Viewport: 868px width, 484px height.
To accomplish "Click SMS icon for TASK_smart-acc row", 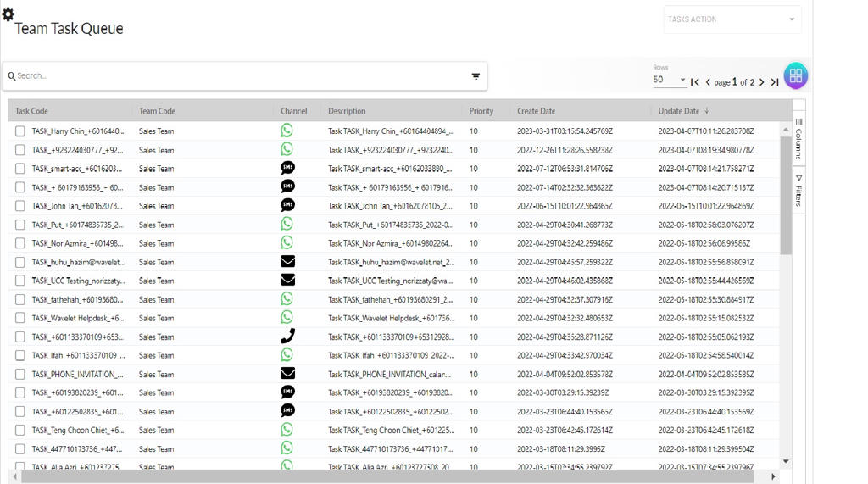I will (x=287, y=169).
